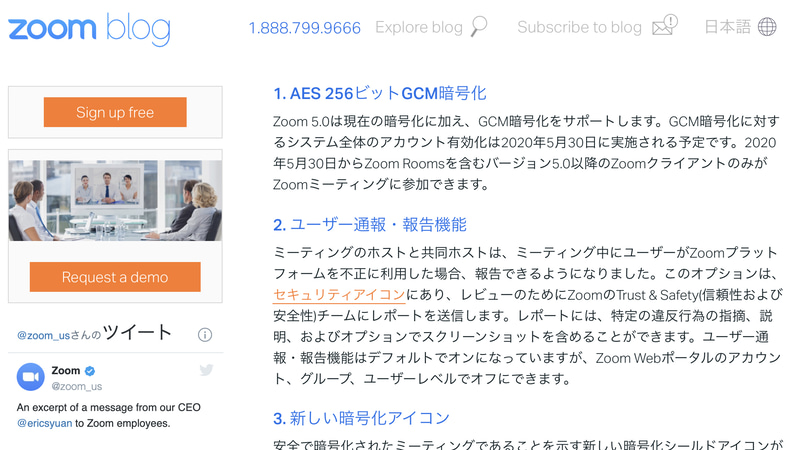The image size is (800, 450).
Task: Open the @ericsyuan mention link
Action: [44, 423]
